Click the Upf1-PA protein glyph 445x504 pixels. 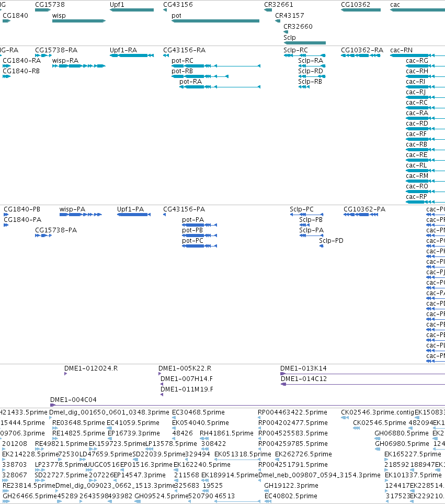point(134,215)
